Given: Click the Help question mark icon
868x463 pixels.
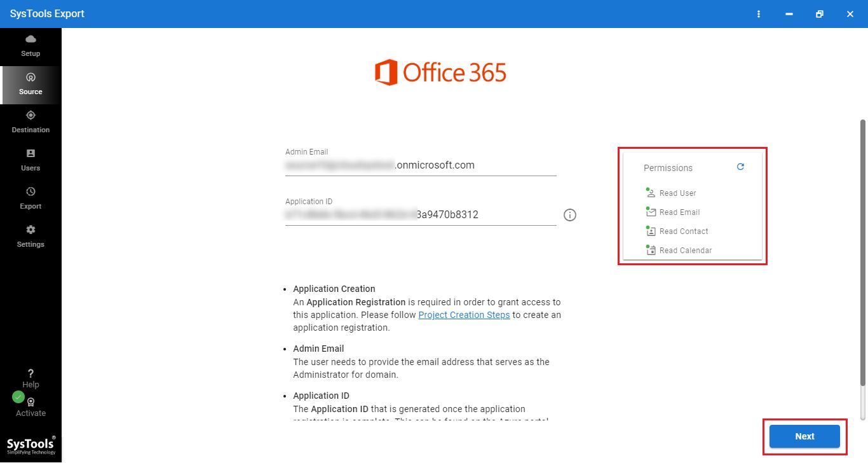Looking at the screenshot, I should click(x=31, y=374).
